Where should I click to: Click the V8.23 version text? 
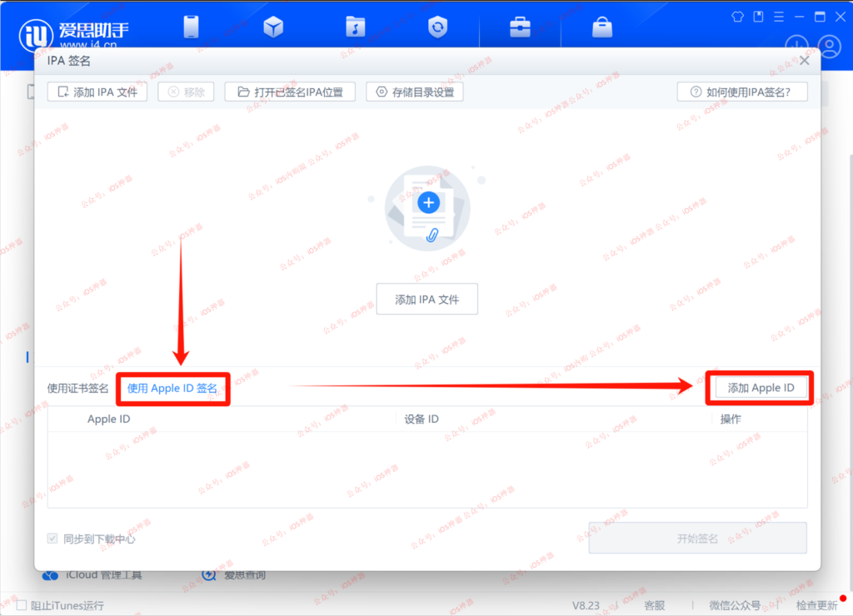(x=586, y=605)
